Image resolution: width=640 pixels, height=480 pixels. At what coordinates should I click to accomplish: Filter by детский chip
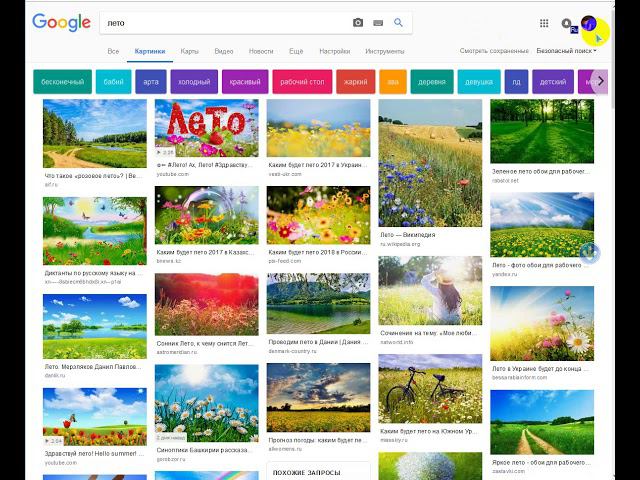tap(553, 82)
